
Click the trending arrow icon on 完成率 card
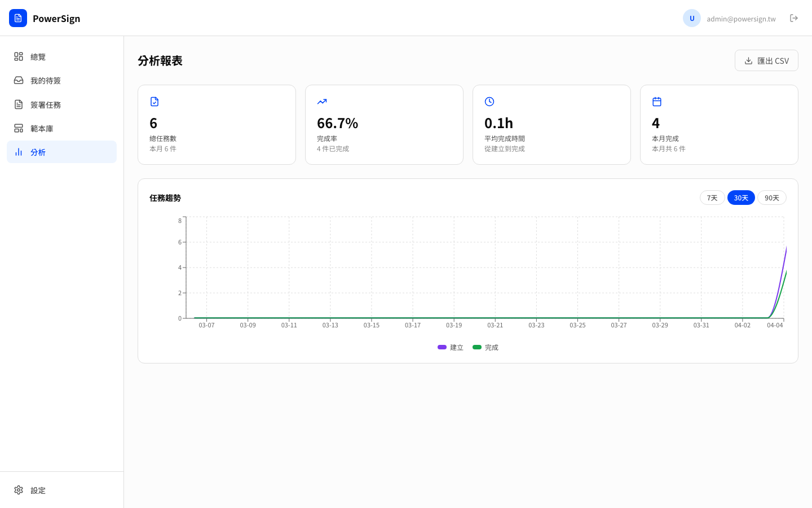click(x=322, y=102)
